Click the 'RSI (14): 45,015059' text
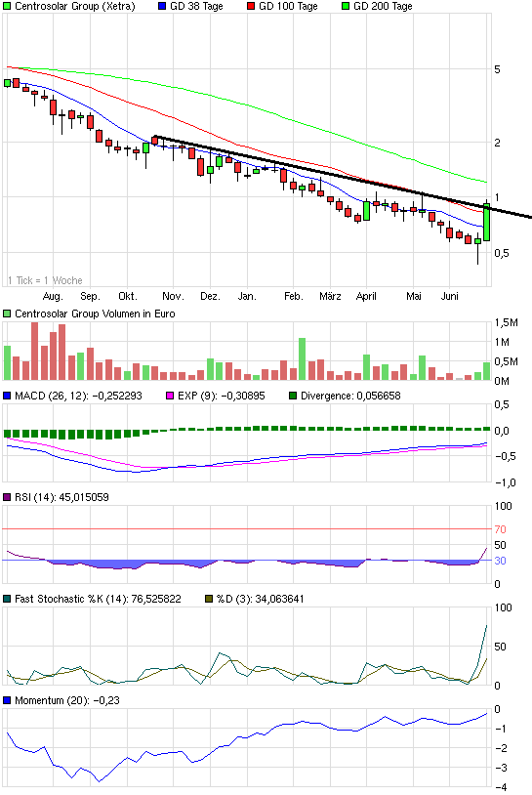Viewport: 532px width, 795px height. coord(61,497)
